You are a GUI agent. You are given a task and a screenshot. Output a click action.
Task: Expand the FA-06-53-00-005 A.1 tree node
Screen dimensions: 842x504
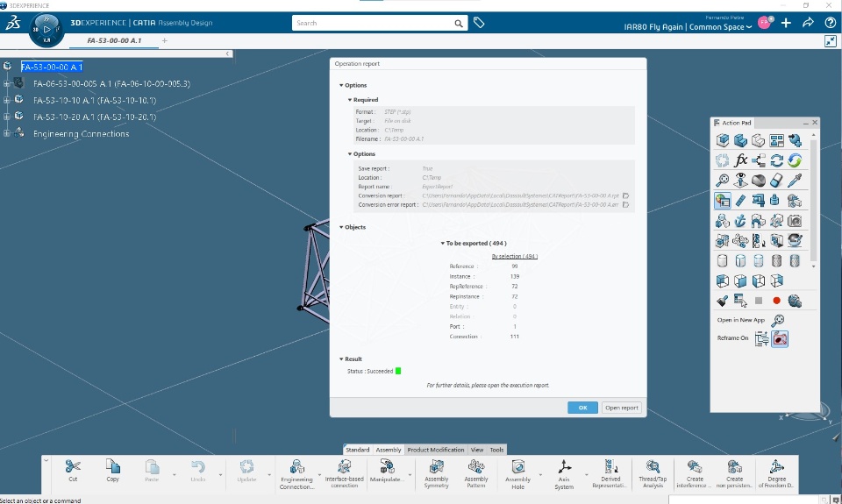(6, 84)
